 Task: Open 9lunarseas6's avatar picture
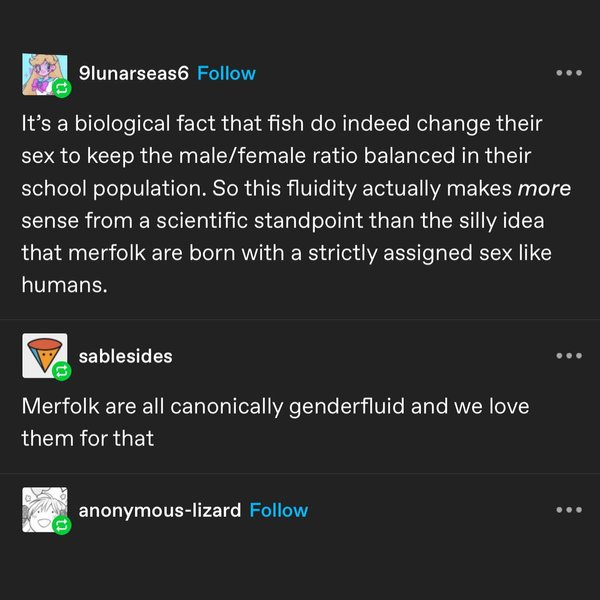(42, 70)
